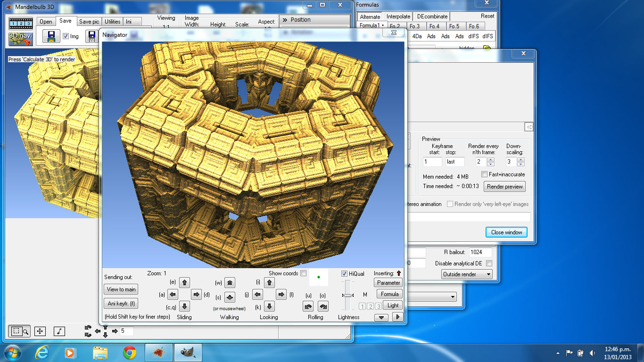This screenshot has width=644, height=362.
Task: Roll counter-clockwise with the (u) button
Action: click(x=308, y=306)
